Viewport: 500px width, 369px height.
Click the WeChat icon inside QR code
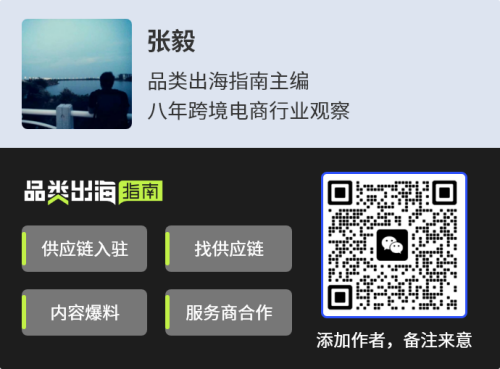tap(392, 245)
